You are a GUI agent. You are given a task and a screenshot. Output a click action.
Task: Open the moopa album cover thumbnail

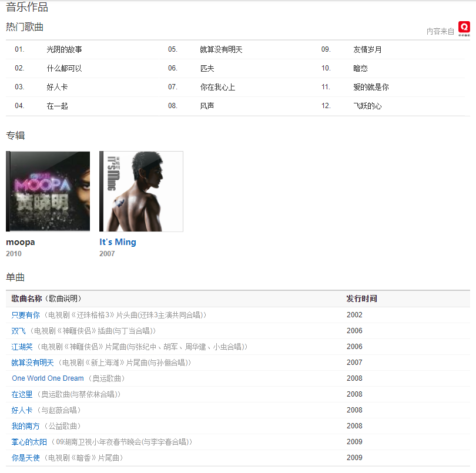click(x=48, y=192)
